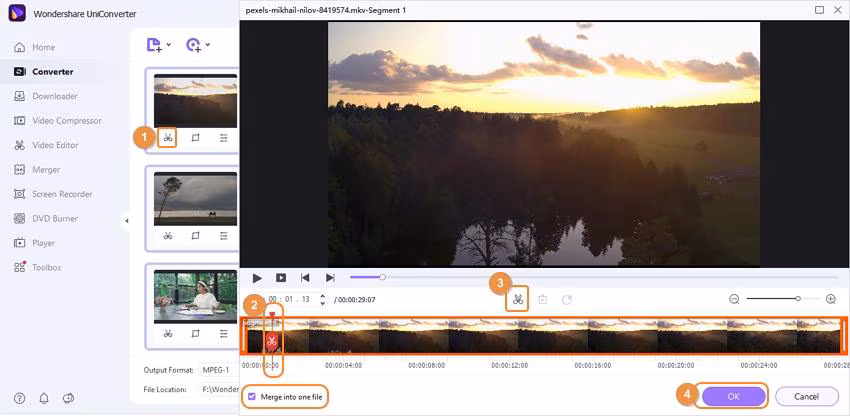This screenshot has height=416, width=850.
Task: Expand the Add Files dropdown arrow
Action: 169,45
